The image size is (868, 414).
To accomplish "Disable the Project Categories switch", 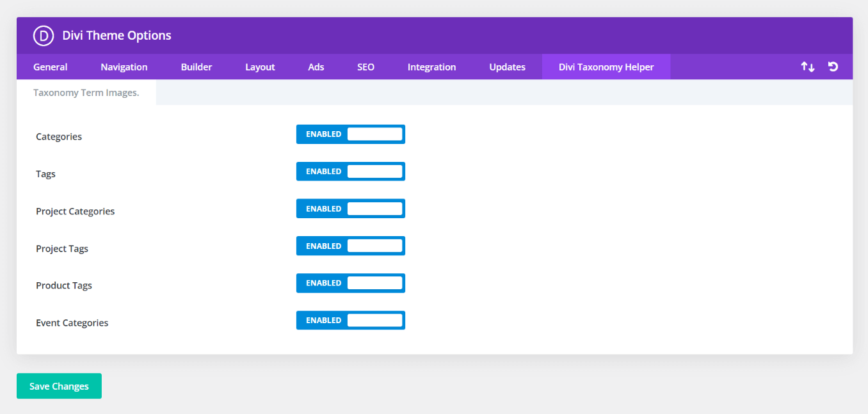I will tap(351, 209).
